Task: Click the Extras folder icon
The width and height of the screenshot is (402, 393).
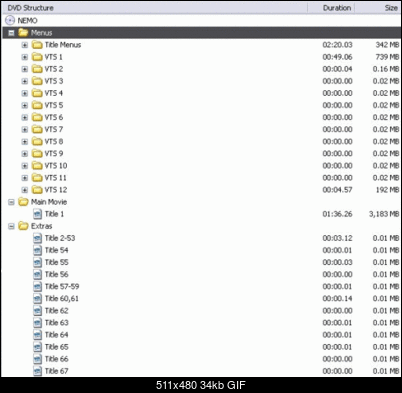Action: 23,226
